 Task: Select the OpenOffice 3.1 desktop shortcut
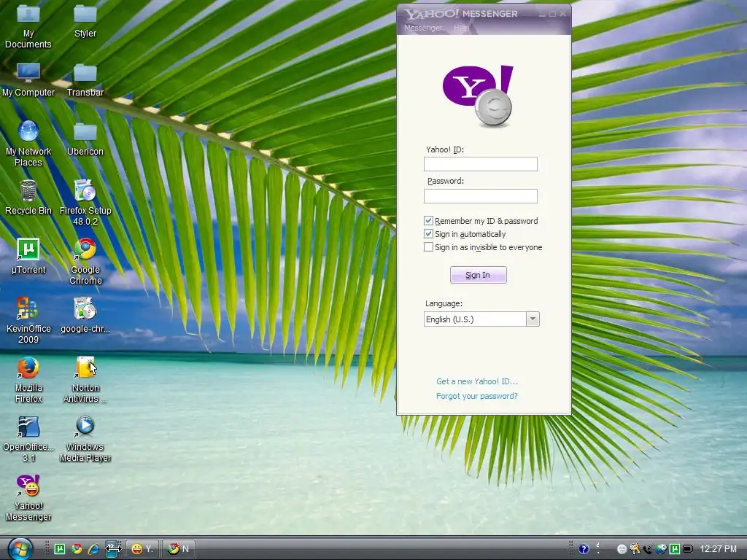pos(28,438)
